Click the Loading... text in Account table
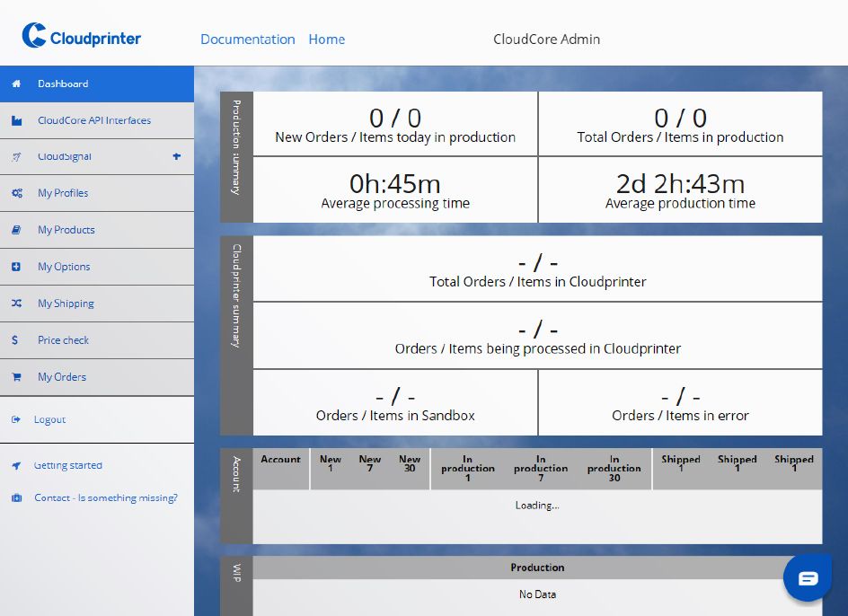The image size is (848, 616). coord(537,506)
